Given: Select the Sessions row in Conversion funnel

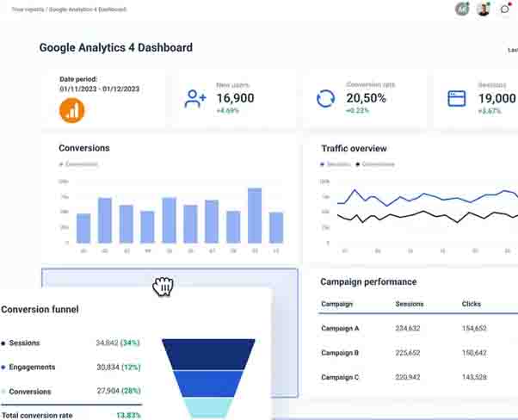Looking at the screenshot, I should point(71,343).
